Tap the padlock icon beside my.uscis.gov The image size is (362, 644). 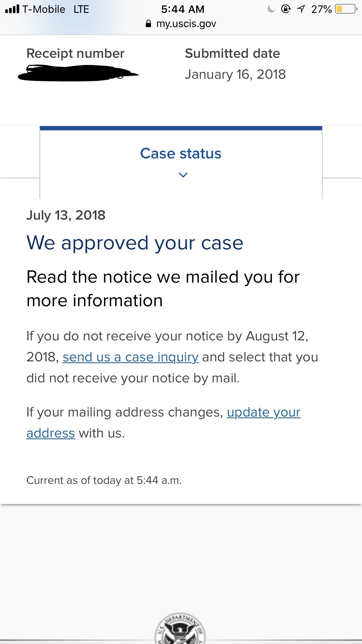pyautogui.click(x=148, y=24)
